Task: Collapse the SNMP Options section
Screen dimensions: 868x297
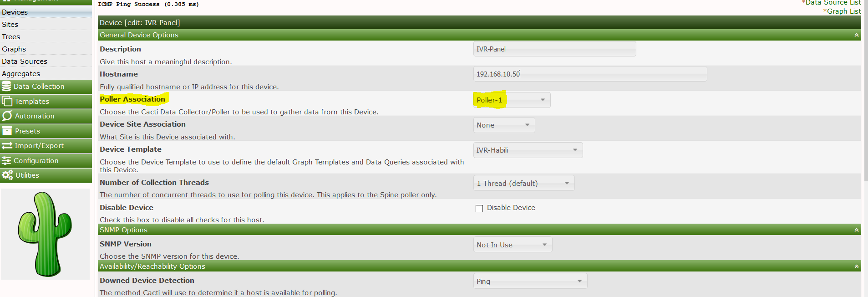Action: (856, 230)
